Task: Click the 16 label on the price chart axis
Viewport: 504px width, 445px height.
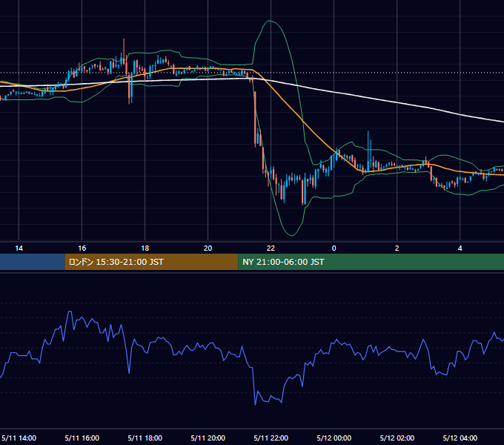Action: [82, 248]
